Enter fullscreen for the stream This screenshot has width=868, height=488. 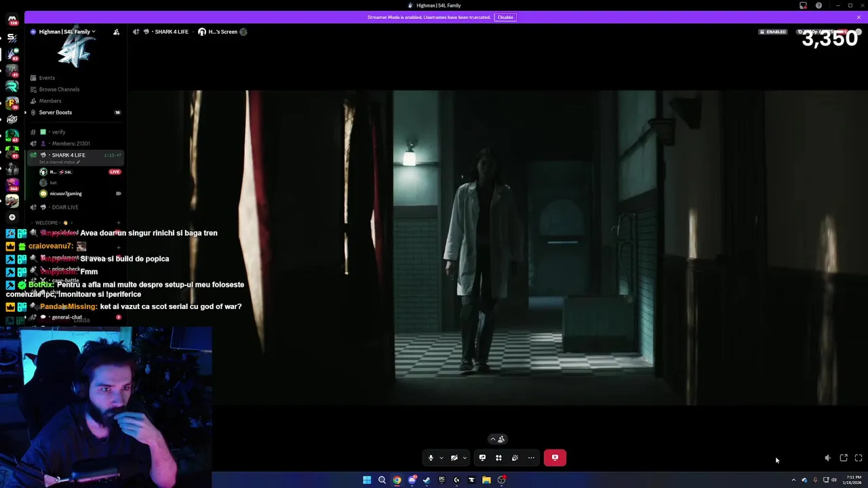pyautogui.click(x=859, y=458)
